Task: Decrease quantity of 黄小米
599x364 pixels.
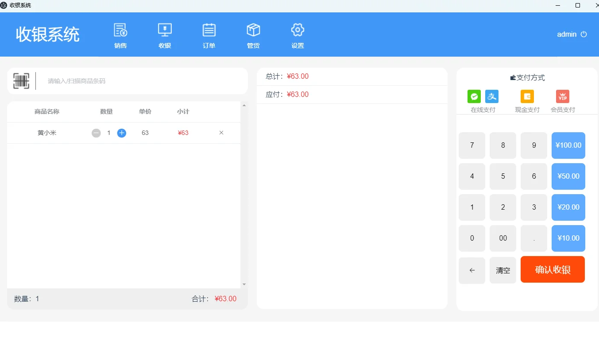Action: pyautogui.click(x=96, y=133)
